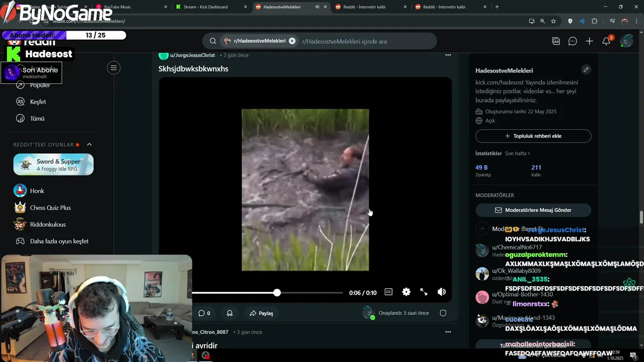
Task: Bookmark this page with star icon
Action: click(553, 21)
